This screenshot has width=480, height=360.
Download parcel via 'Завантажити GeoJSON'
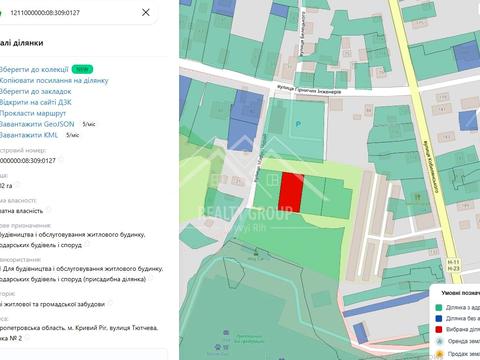(37, 124)
